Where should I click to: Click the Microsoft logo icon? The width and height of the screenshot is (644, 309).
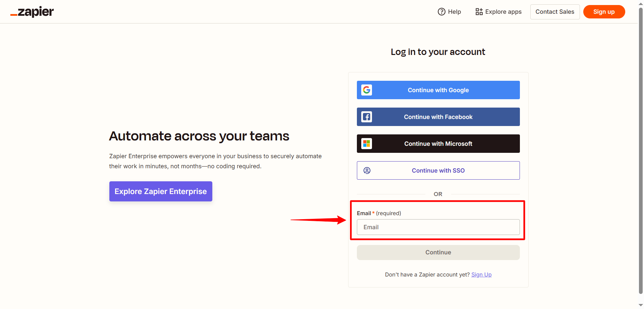[367, 143]
